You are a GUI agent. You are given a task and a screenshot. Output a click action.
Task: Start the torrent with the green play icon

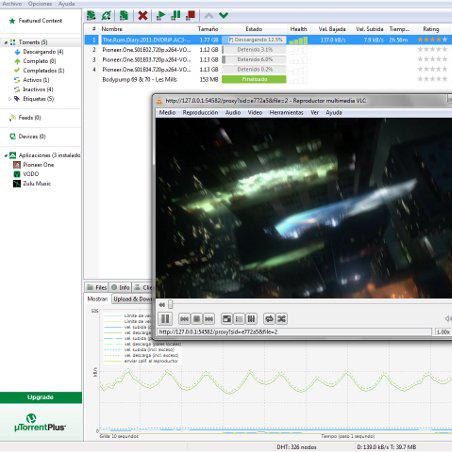[x=161, y=15]
